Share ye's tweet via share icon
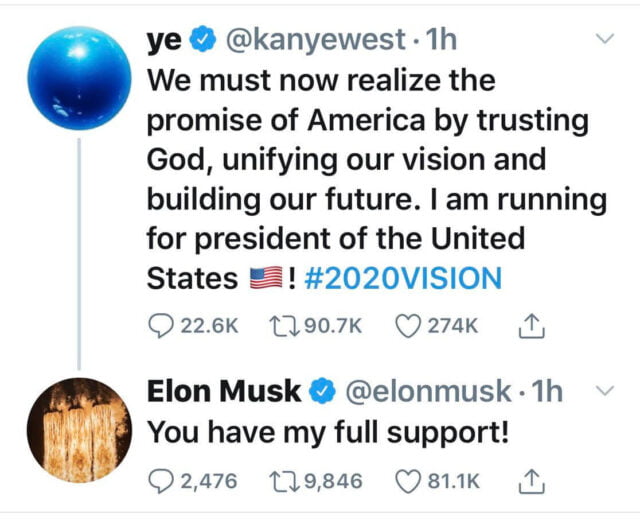 click(532, 325)
